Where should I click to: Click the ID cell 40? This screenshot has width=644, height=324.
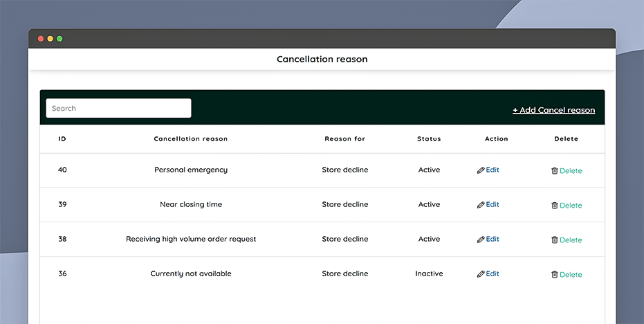62,170
